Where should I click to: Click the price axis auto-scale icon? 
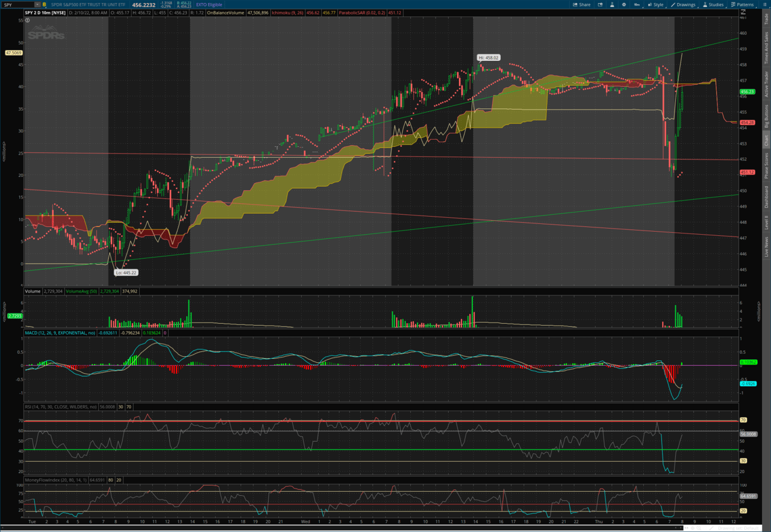[743, 11]
